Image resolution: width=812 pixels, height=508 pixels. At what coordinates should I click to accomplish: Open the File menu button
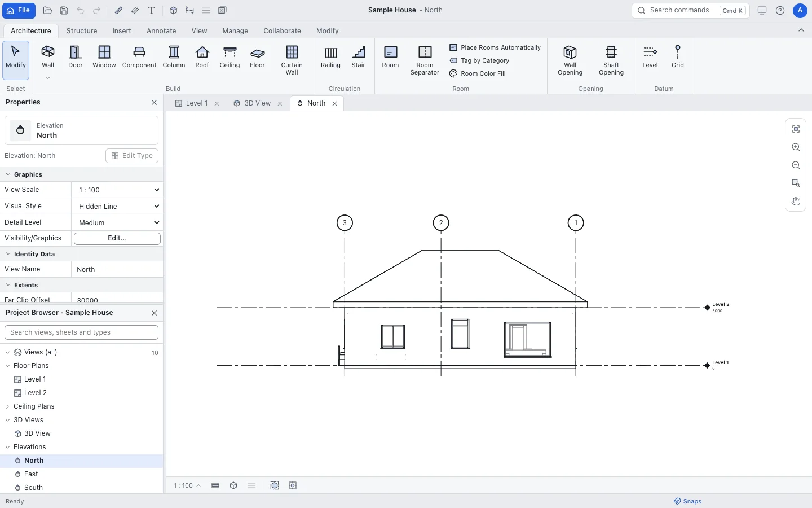click(19, 10)
